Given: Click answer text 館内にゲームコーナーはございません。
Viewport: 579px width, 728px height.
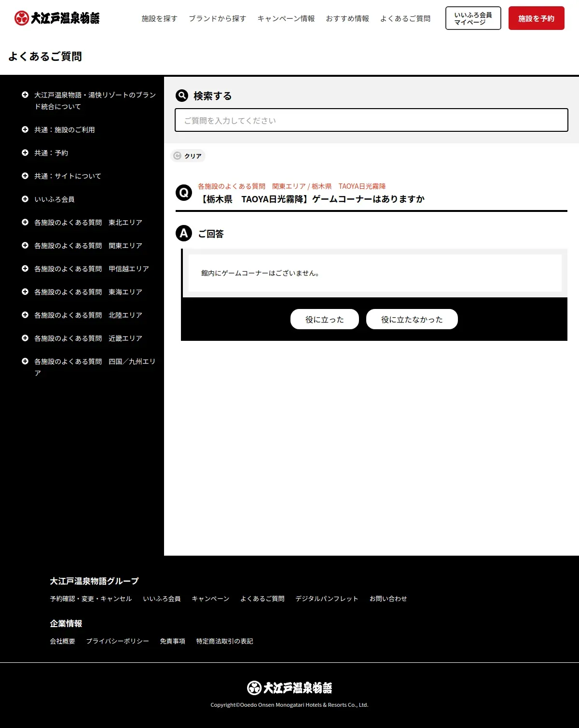Looking at the screenshot, I should tap(260, 273).
